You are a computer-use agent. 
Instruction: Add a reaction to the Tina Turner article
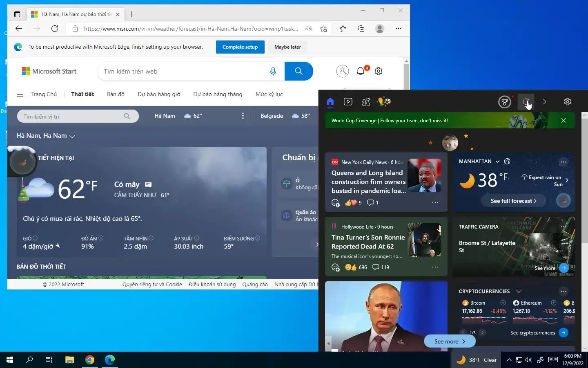coord(336,267)
